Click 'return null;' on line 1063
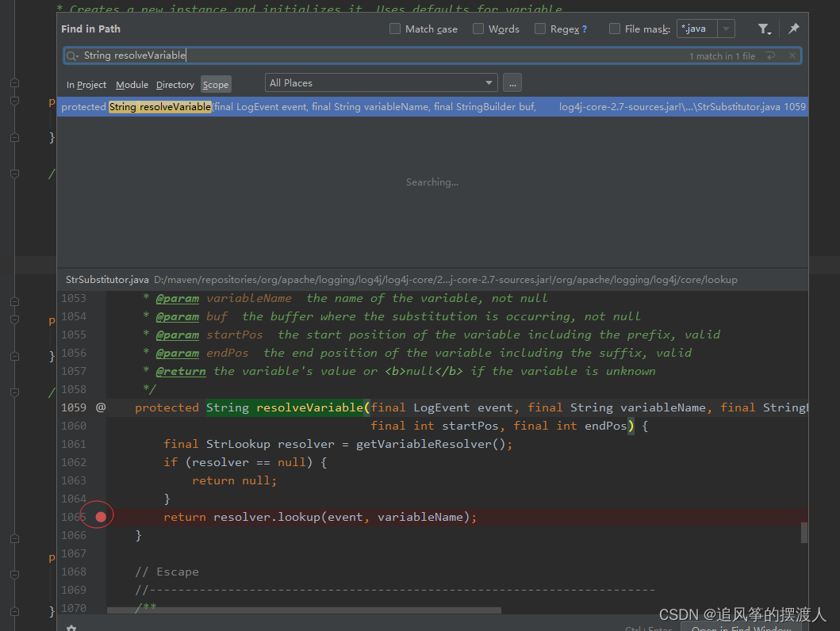The height and width of the screenshot is (631, 840). (x=234, y=480)
